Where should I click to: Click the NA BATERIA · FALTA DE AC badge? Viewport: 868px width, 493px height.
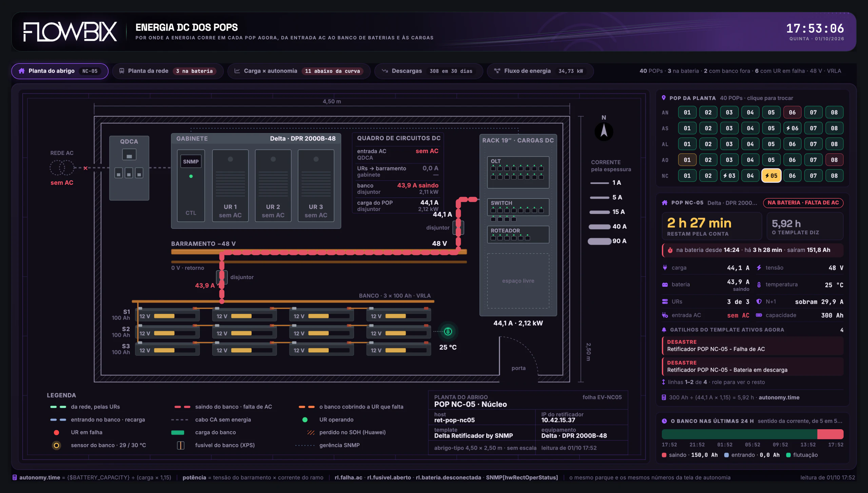803,203
